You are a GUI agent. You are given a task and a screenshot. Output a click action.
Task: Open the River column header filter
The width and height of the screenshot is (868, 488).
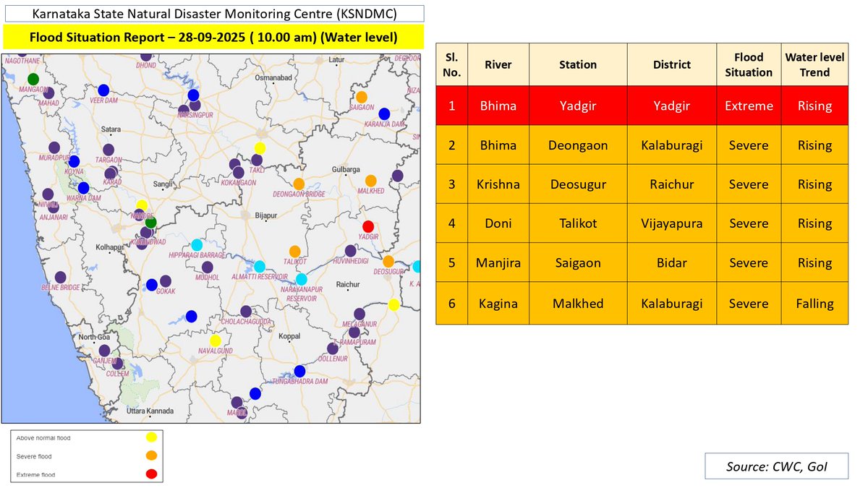[498, 64]
